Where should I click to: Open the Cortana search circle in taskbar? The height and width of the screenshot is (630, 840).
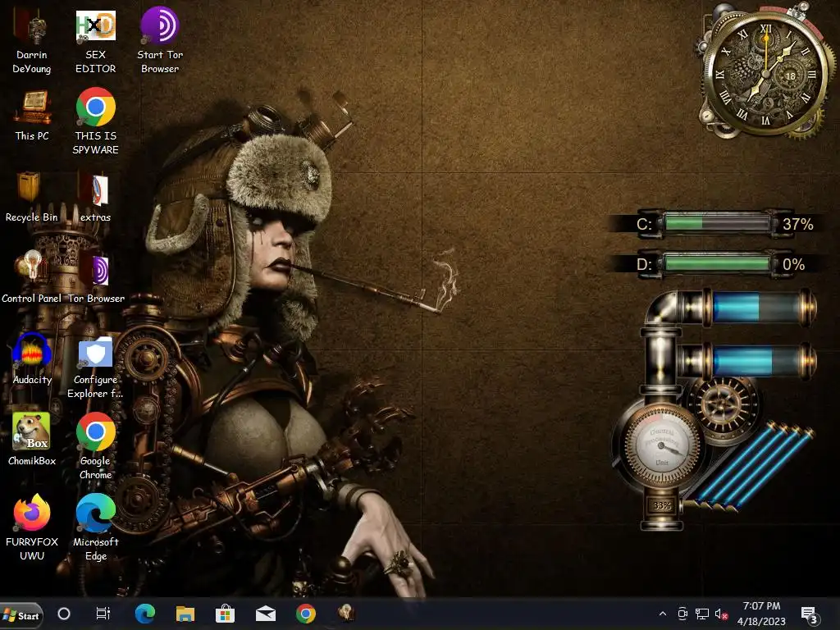[64, 614]
